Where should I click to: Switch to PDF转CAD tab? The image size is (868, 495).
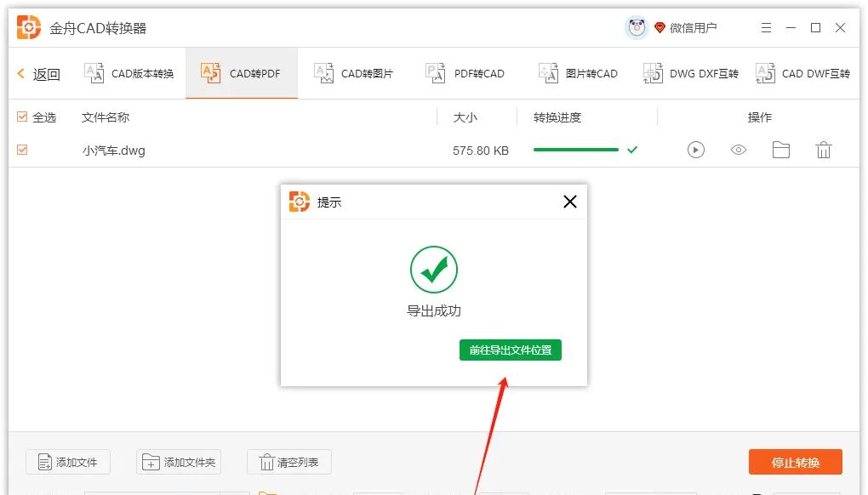pos(465,73)
